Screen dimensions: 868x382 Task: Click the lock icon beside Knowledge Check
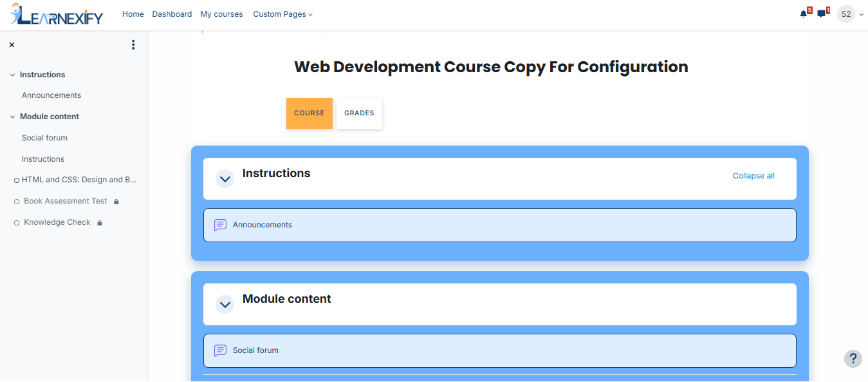(x=100, y=223)
